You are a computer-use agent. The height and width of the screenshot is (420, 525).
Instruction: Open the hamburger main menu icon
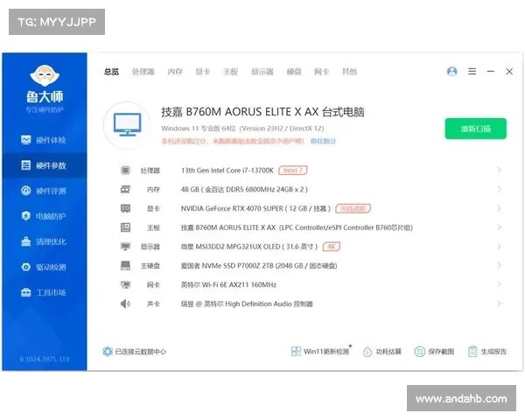click(x=472, y=72)
